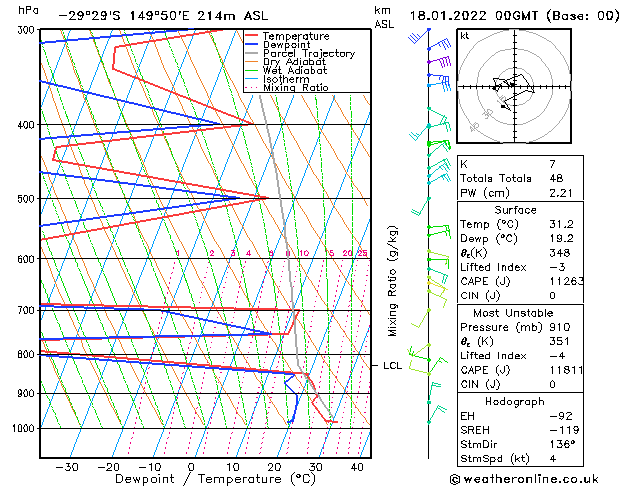Click the surface Lifted Index value -3

(x=557, y=267)
